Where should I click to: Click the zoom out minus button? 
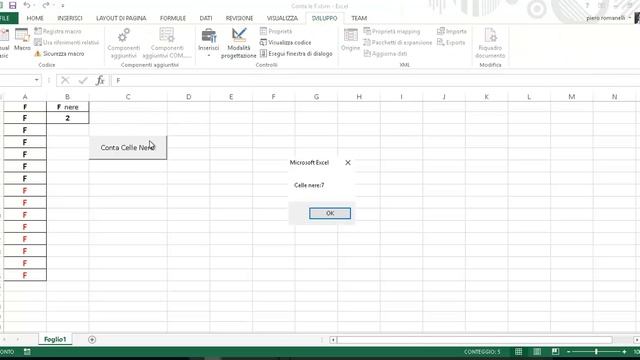[x=569, y=351]
